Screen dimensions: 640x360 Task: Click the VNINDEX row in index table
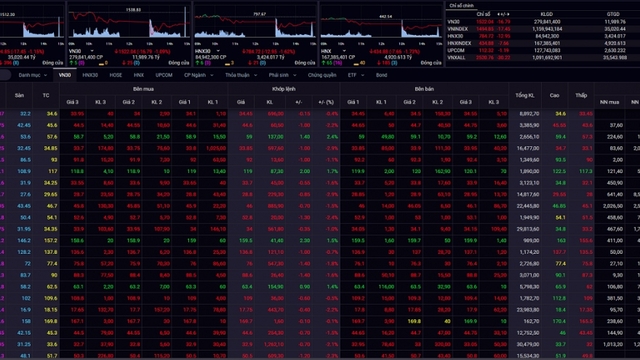pyautogui.click(x=542, y=29)
